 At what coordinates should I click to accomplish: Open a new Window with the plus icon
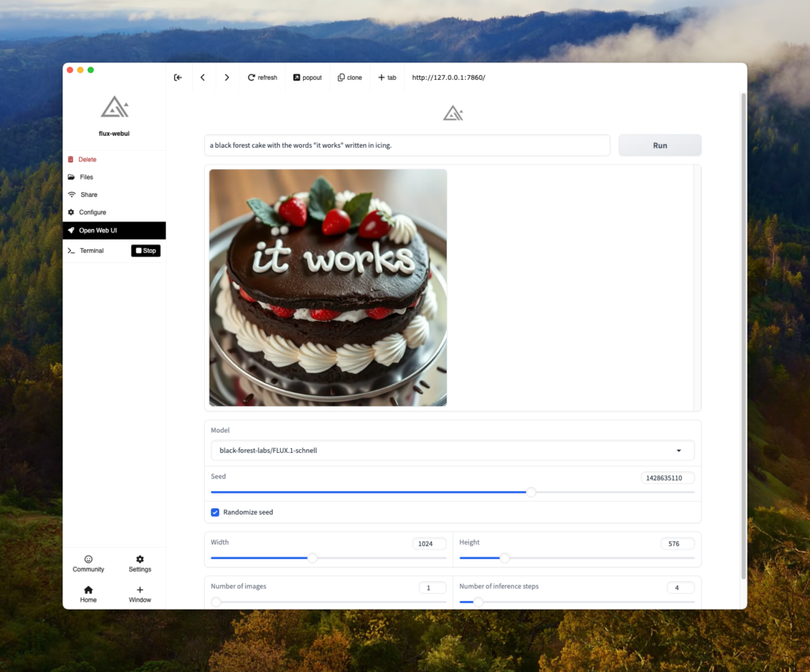[x=140, y=590]
